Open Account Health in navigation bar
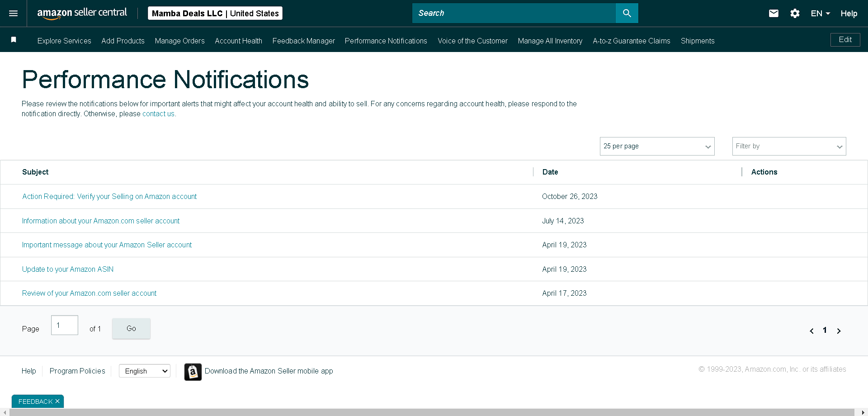 (238, 41)
